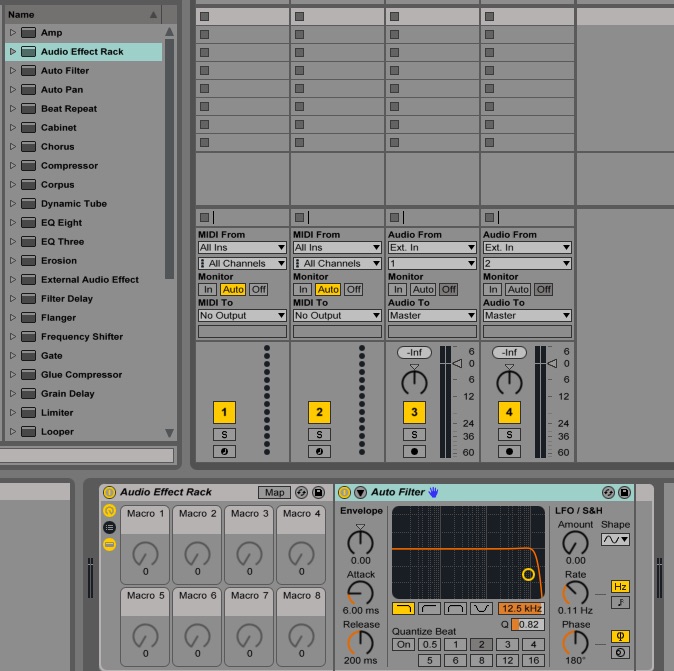
Task: Switch LFO rate to Hz mode
Action: pyautogui.click(x=620, y=586)
